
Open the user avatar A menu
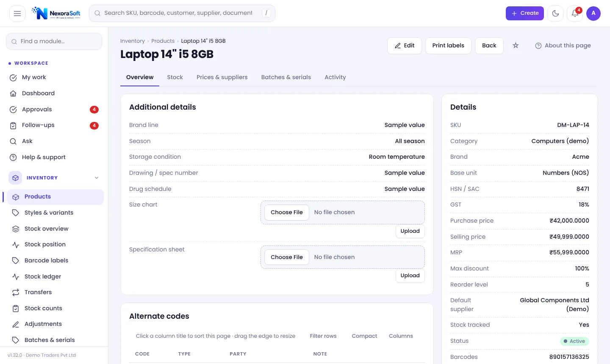pyautogui.click(x=593, y=14)
